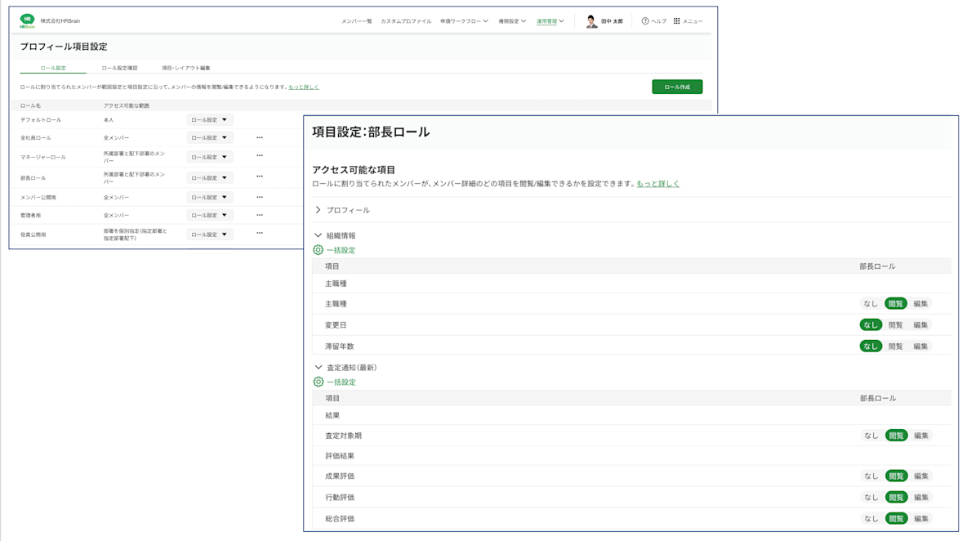980x541 pixels.
Task: Set 変更日 permission to 閲覧
Action: coord(896,324)
